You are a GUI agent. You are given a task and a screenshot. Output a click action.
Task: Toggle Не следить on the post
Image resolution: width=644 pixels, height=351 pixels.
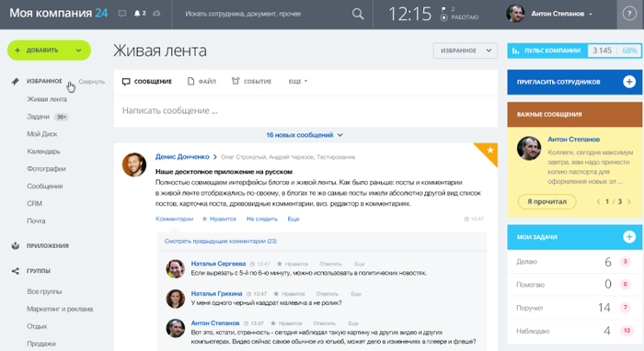pyautogui.click(x=262, y=219)
